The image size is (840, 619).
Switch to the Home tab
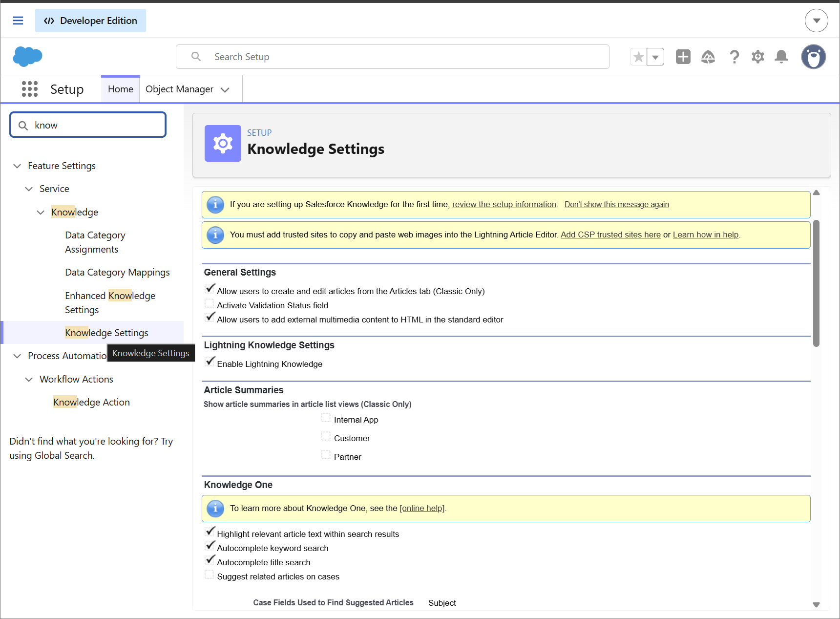pyautogui.click(x=121, y=89)
